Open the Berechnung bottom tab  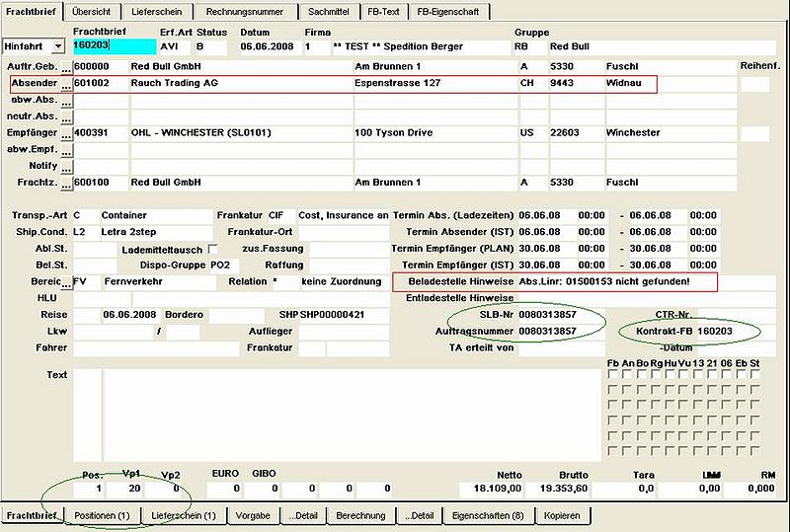point(360,515)
